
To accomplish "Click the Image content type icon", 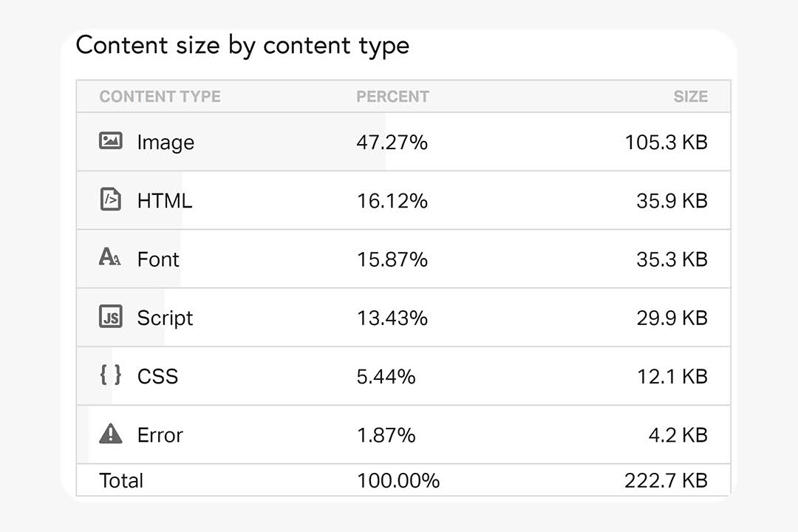I will point(110,140).
